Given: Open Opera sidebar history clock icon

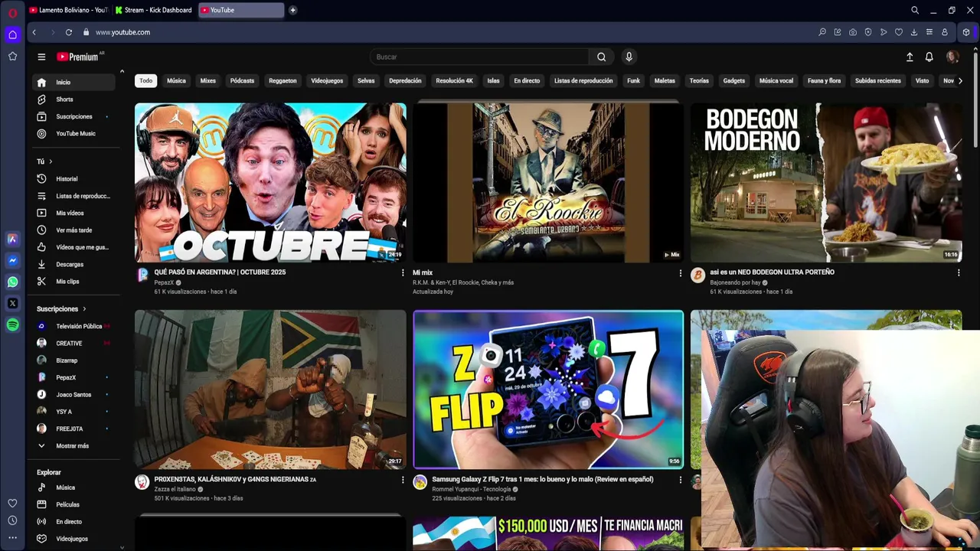Looking at the screenshot, I should pos(12,520).
